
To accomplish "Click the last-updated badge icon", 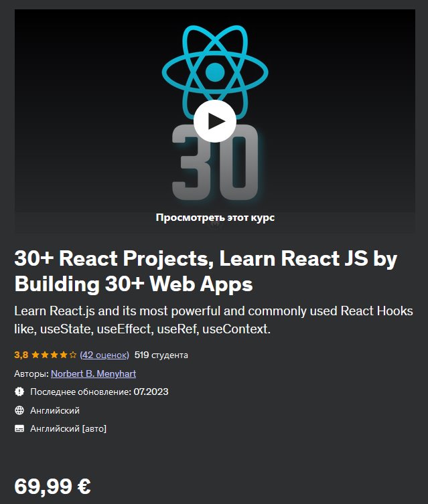I will coord(19,392).
